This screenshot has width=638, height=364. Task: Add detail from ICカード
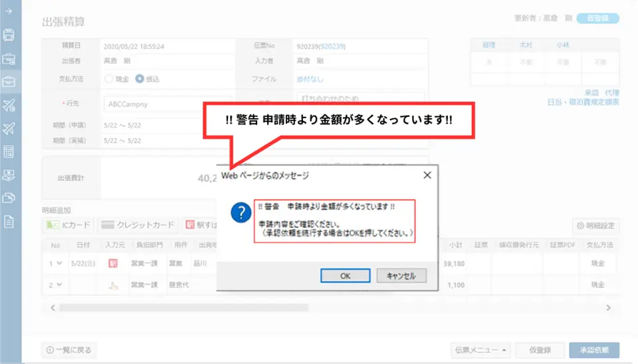click(x=68, y=225)
